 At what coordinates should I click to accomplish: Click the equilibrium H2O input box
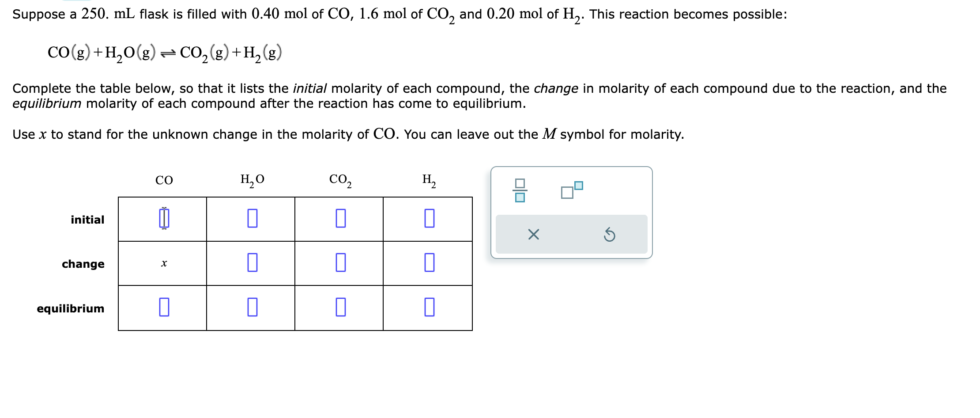[x=252, y=308]
